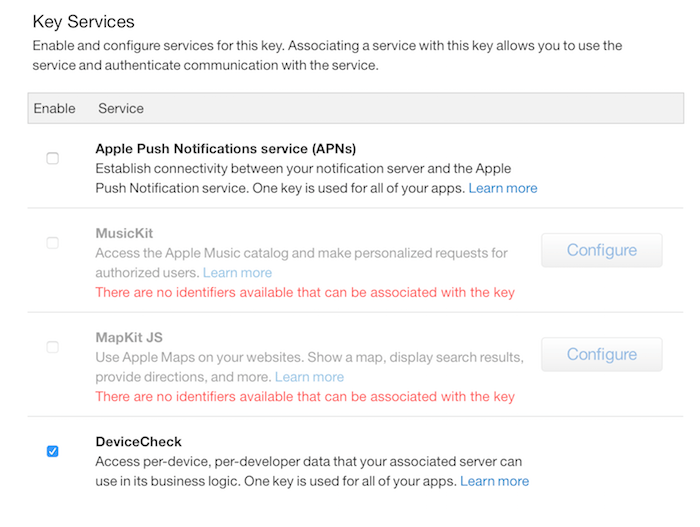This screenshot has width=700, height=527.
Task: Enable the Apple Push Notifications service checkbox
Action: tap(53, 158)
